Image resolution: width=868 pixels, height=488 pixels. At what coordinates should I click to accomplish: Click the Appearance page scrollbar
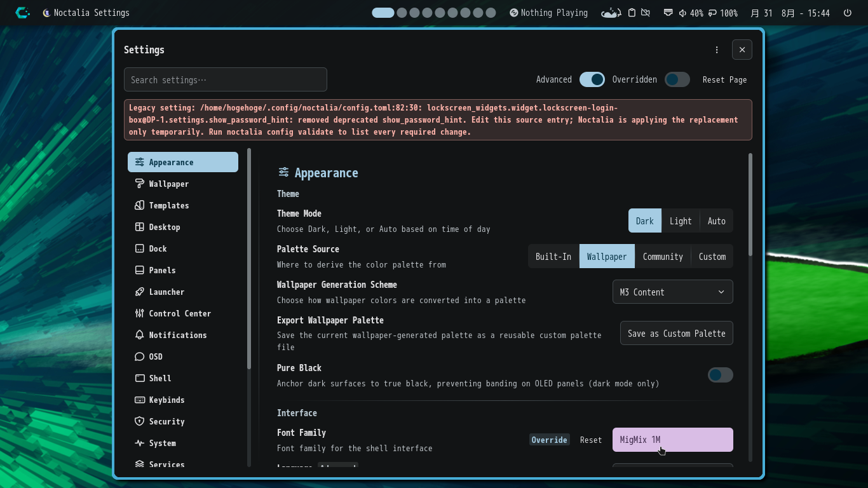click(750, 205)
